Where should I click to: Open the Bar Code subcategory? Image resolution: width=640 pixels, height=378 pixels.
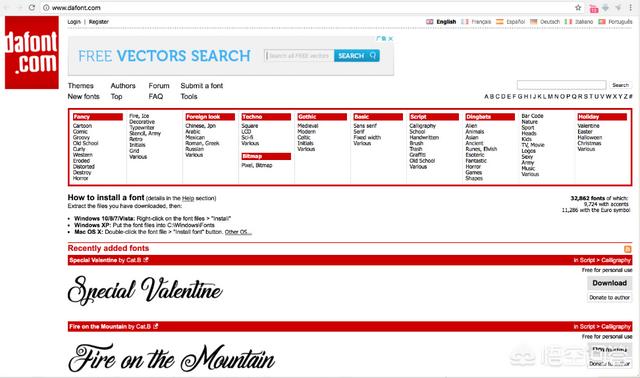coord(532,116)
